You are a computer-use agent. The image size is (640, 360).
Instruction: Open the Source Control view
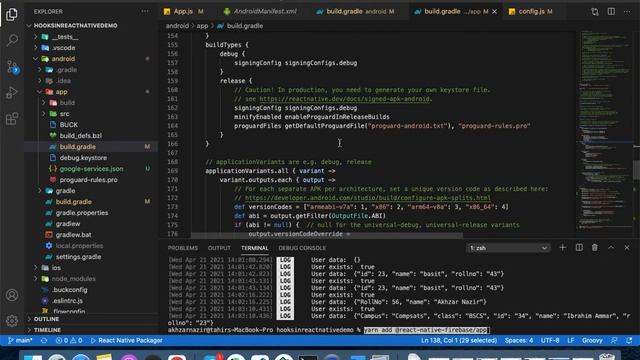pyautogui.click(x=12, y=67)
